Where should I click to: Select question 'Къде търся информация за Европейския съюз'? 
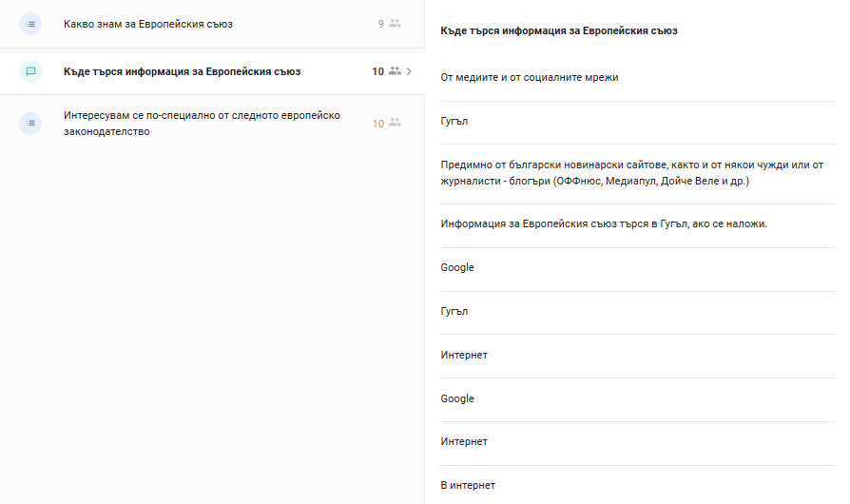[183, 71]
